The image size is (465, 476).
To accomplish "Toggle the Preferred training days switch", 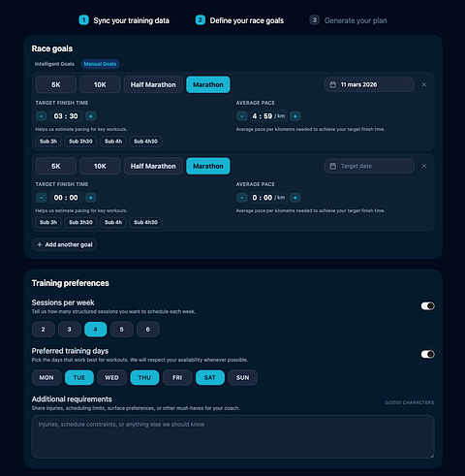I will coord(427,355).
